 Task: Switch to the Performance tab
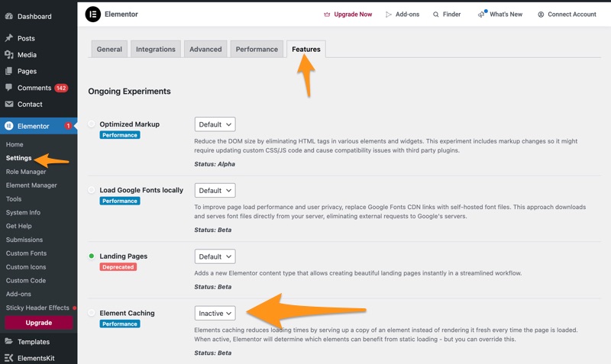point(257,49)
